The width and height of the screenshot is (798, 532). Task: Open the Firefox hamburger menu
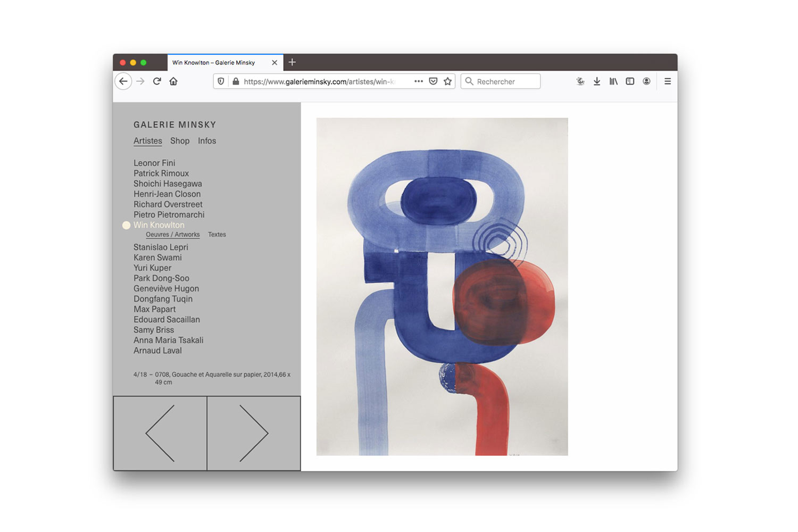point(667,81)
